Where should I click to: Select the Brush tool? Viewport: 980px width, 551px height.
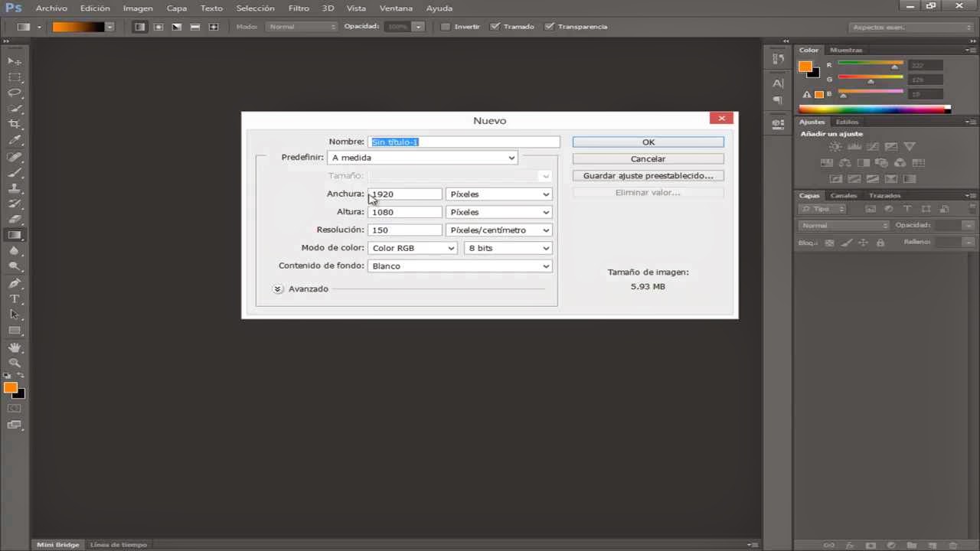point(15,172)
